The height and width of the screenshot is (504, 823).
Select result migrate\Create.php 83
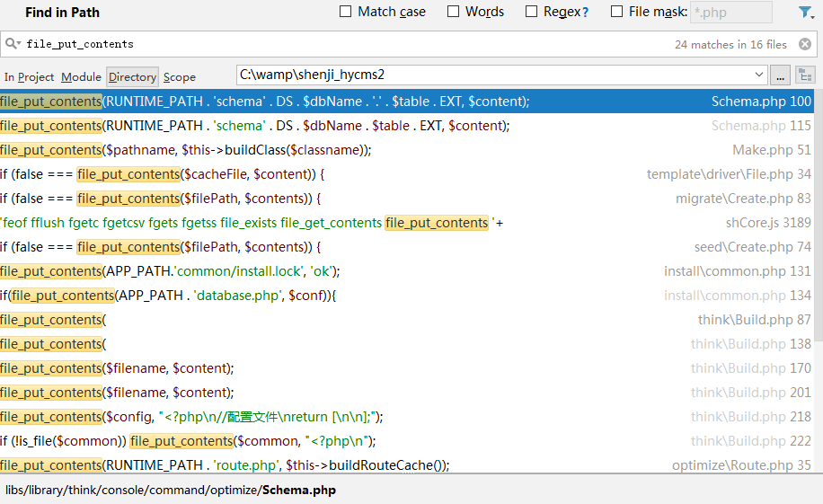407,199
